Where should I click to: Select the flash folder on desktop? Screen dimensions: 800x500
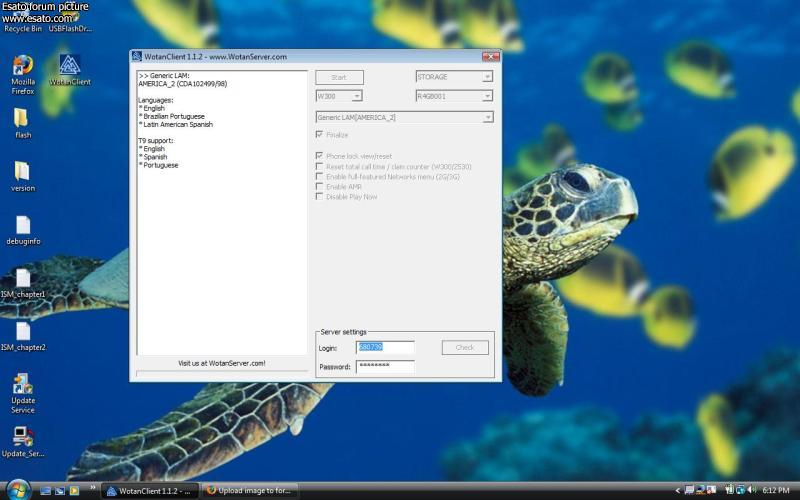22,123
